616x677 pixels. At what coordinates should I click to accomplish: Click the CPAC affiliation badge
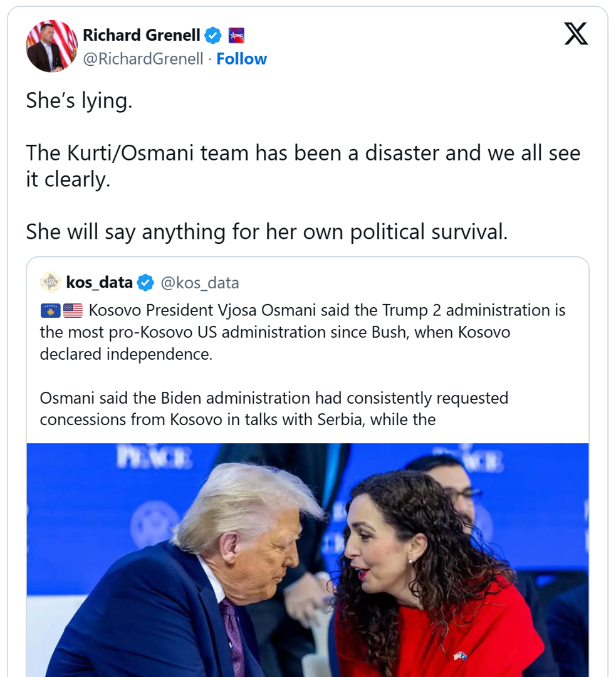click(236, 36)
